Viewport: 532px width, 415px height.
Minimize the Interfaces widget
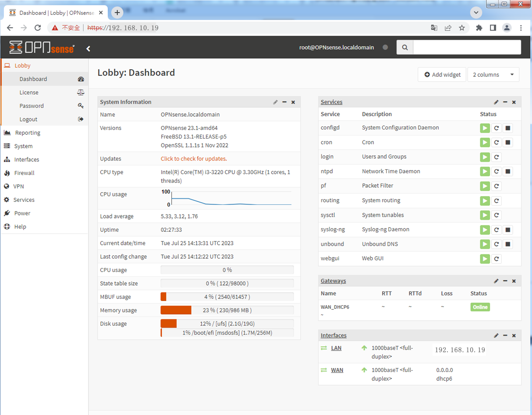pyautogui.click(x=505, y=336)
